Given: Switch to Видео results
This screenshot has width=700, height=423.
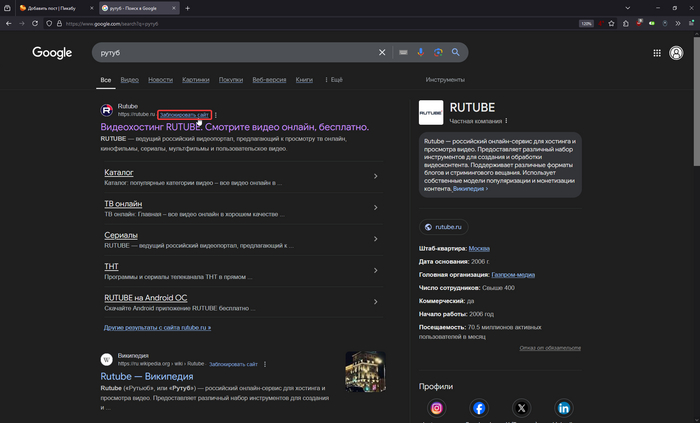Looking at the screenshot, I should 129,80.
